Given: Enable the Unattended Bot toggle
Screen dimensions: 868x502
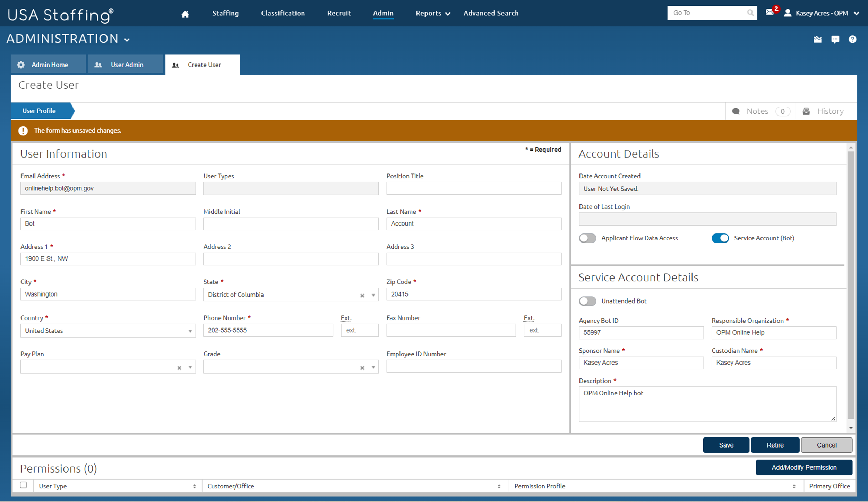Looking at the screenshot, I should pos(587,301).
